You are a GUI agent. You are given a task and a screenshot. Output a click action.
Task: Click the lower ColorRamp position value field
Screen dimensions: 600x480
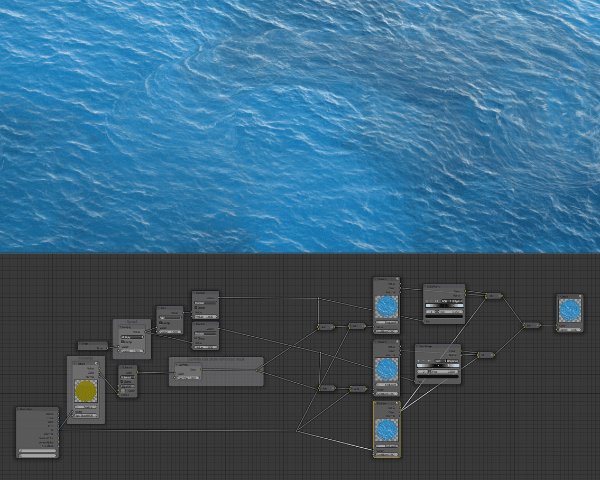pos(446,372)
